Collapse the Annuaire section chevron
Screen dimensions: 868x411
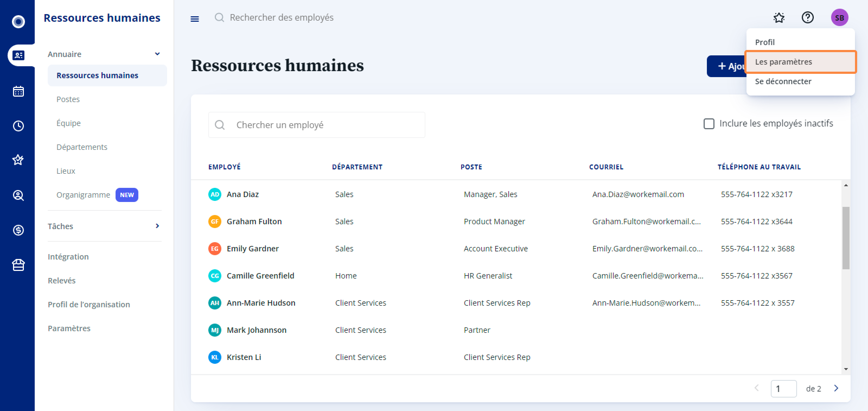[157, 54]
